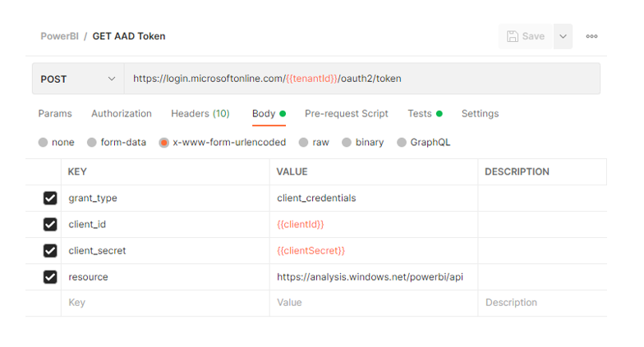Open the Pre-request Script tab

347,113
